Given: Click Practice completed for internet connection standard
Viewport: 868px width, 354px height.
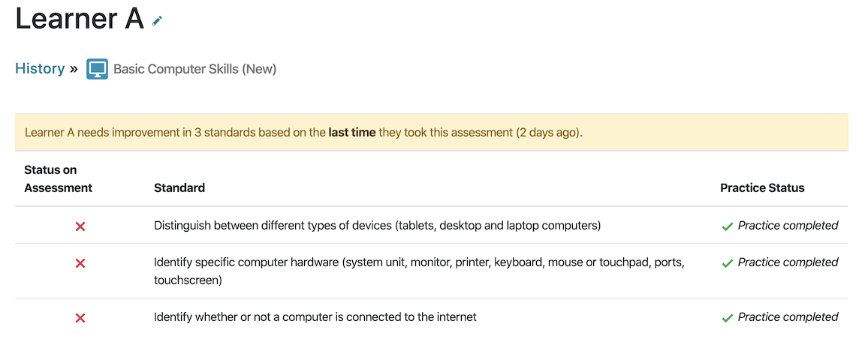Looking at the screenshot, I should [x=788, y=317].
